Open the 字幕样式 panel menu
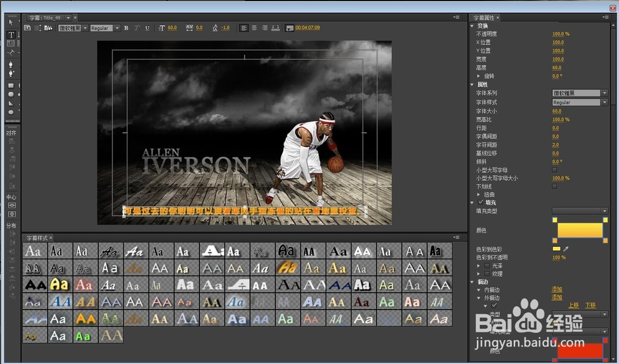 [457, 237]
